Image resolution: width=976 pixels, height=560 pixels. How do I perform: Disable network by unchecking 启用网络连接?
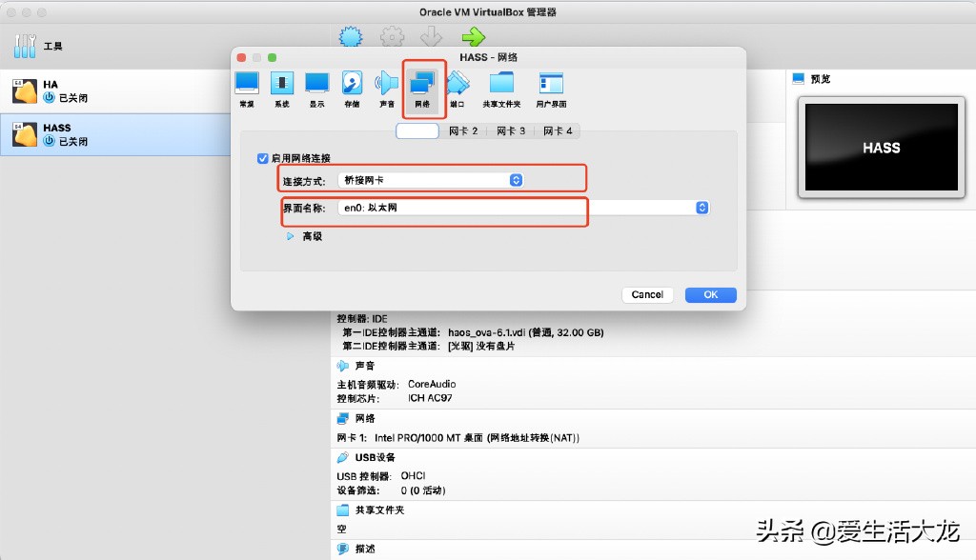[x=260, y=159]
